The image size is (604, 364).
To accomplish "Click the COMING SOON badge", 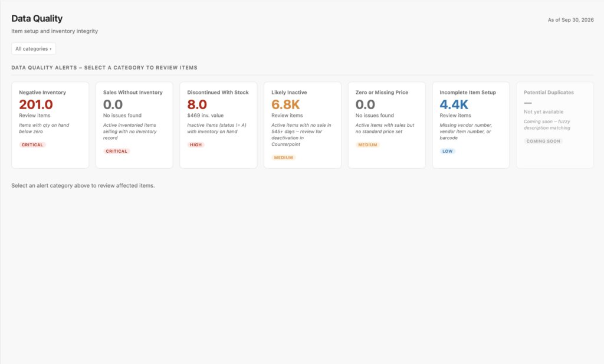I will [x=543, y=142].
